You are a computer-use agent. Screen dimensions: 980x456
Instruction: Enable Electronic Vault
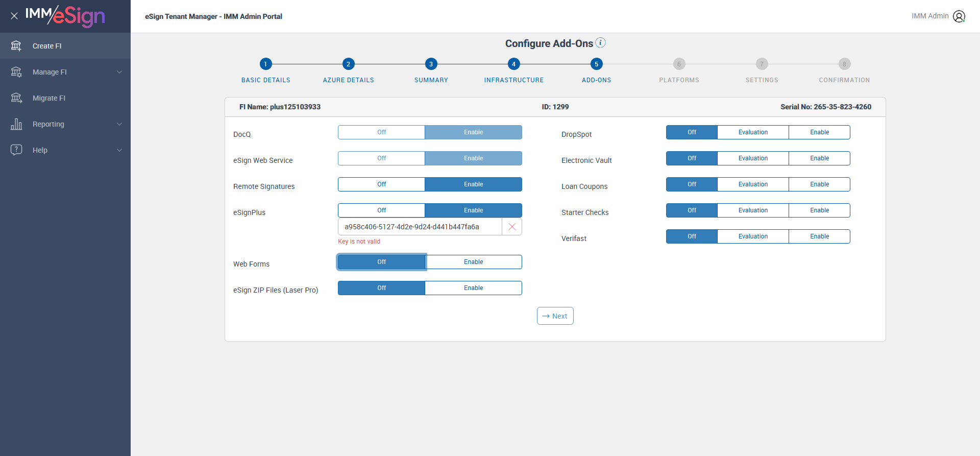819,158
